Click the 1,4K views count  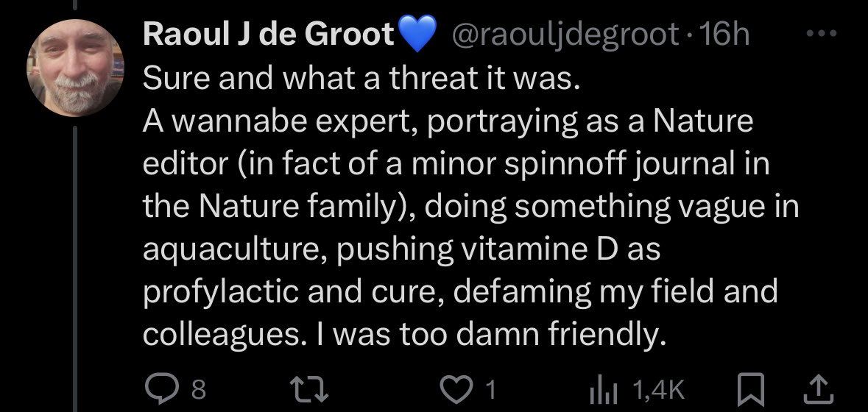(663, 388)
